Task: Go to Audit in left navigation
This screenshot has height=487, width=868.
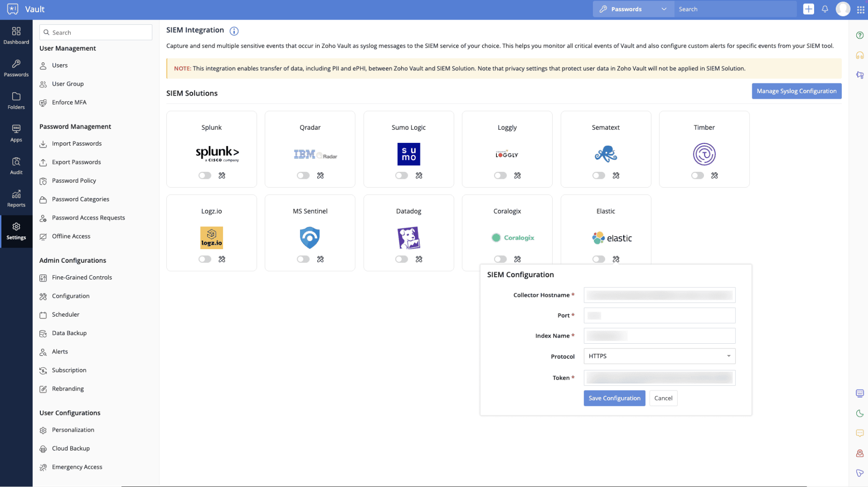Action: click(16, 166)
